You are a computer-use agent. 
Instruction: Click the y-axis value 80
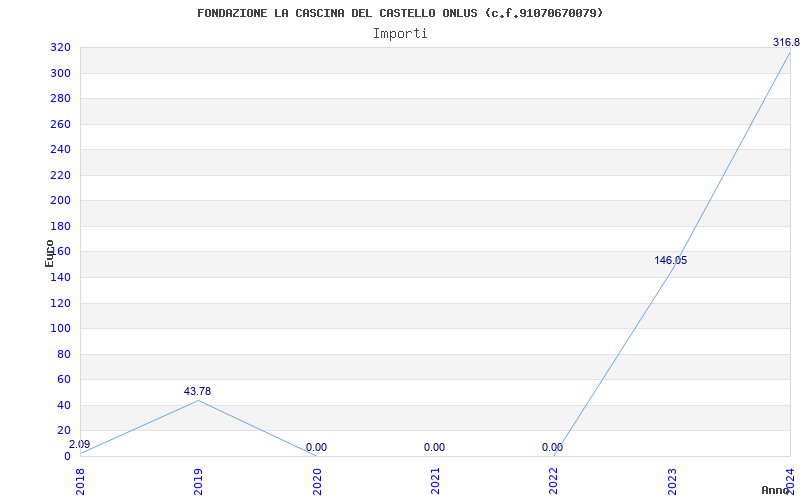(64, 354)
